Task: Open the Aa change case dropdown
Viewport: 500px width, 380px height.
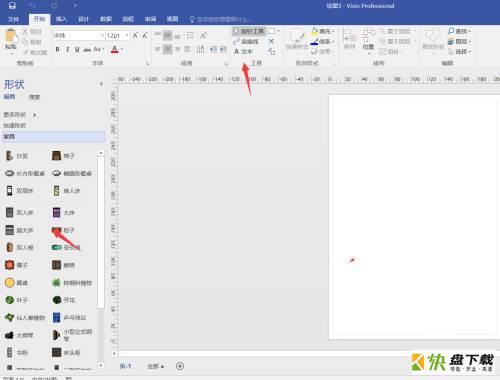Action: pyautogui.click(x=99, y=49)
